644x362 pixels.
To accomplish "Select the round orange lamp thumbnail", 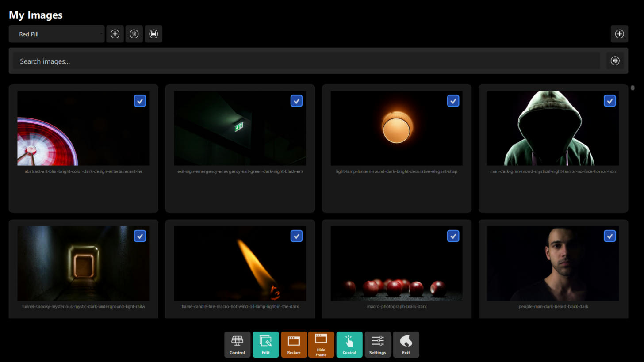I will click(396, 128).
